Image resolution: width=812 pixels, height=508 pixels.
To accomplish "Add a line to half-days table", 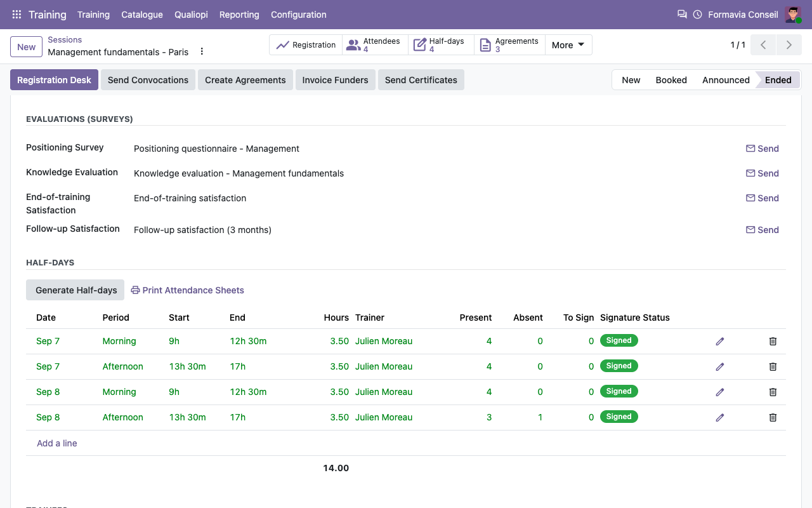I will 57,443.
